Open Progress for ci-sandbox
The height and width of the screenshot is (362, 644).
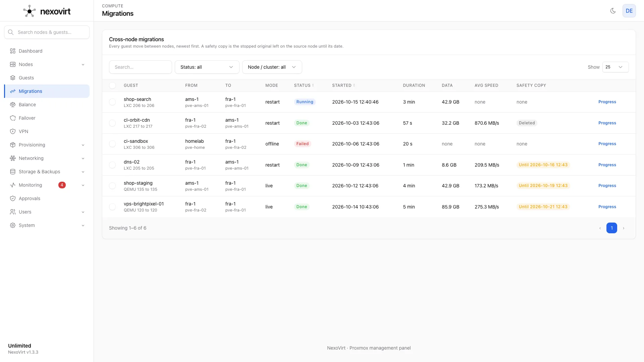[x=607, y=144]
